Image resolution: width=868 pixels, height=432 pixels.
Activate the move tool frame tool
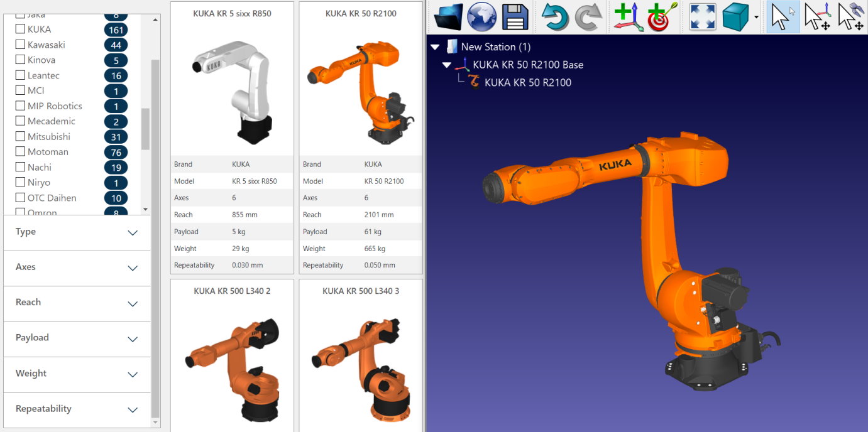(851, 17)
